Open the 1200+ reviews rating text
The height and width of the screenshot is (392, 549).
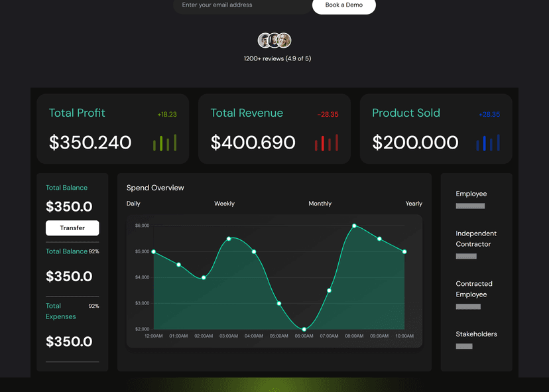(277, 59)
